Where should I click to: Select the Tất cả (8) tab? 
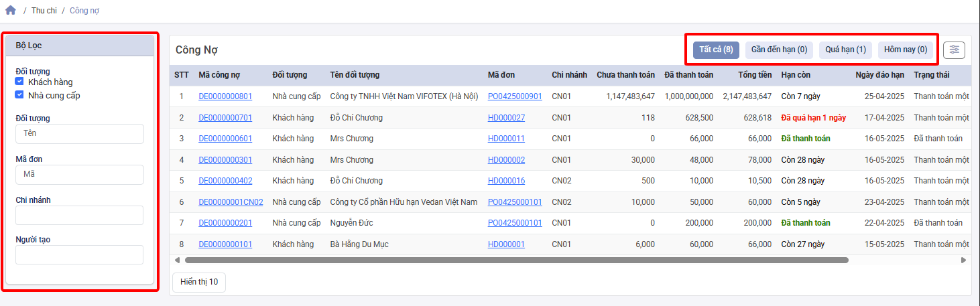716,50
